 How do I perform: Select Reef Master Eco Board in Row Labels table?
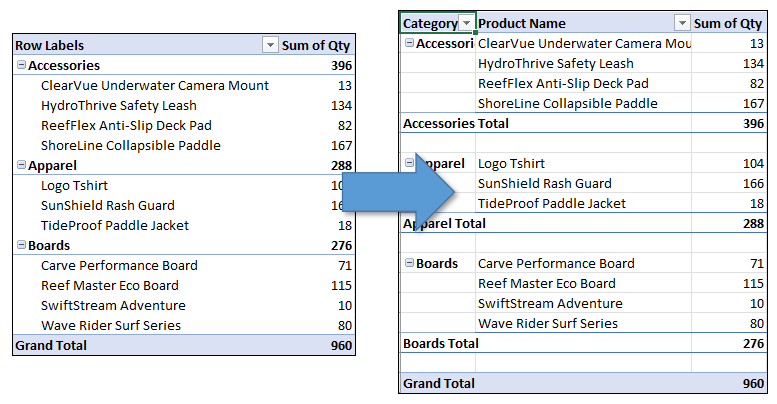point(105,285)
